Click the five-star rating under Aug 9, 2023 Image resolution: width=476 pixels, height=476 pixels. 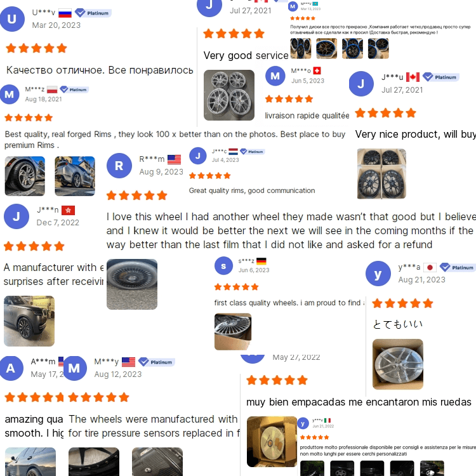(137, 195)
